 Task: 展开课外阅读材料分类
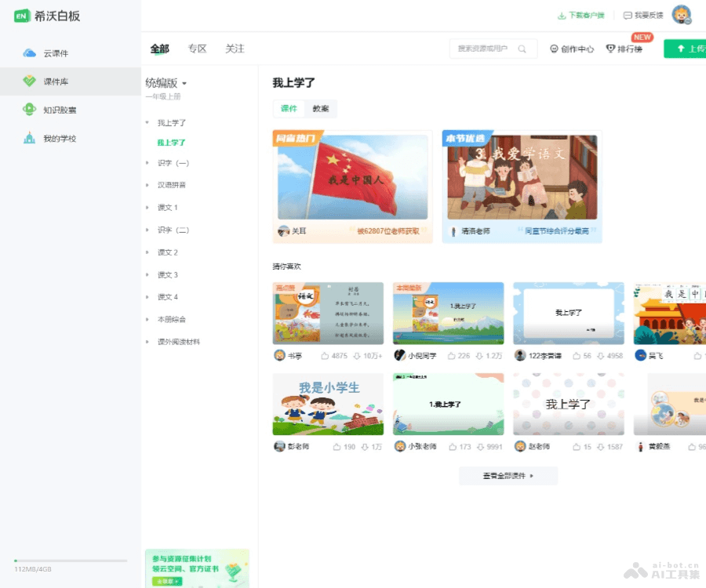[x=180, y=342]
